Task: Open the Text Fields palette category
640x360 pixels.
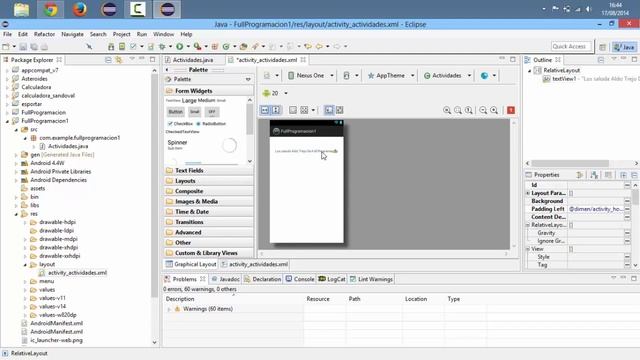Action: click(x=209, y=170)
